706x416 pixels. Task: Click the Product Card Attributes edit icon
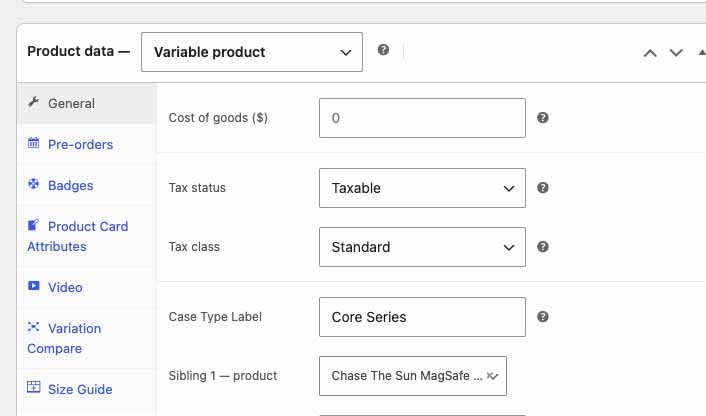pos(33,225)
